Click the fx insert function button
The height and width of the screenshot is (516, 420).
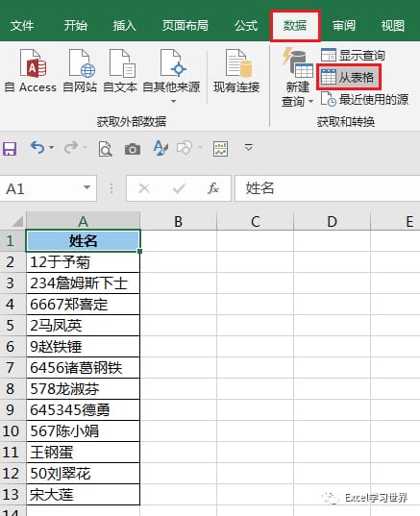click(213, 188)
